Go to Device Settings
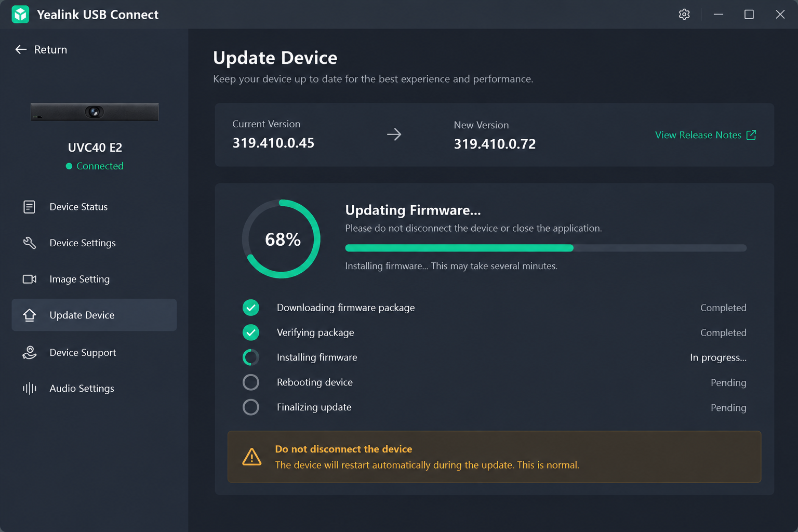This screenshot has width=798, height=532. click(94, 243)
